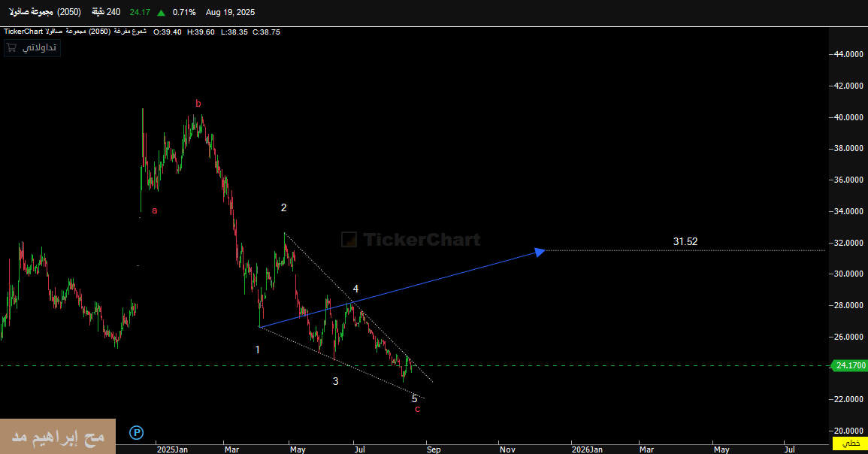Click 20.0000 on the price axis

pos(848,431)
